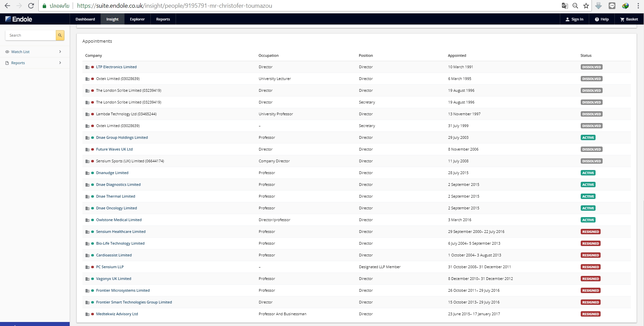Open the Help menu
The width and height of the screenshot is (644, 326).
coord(602,19)
